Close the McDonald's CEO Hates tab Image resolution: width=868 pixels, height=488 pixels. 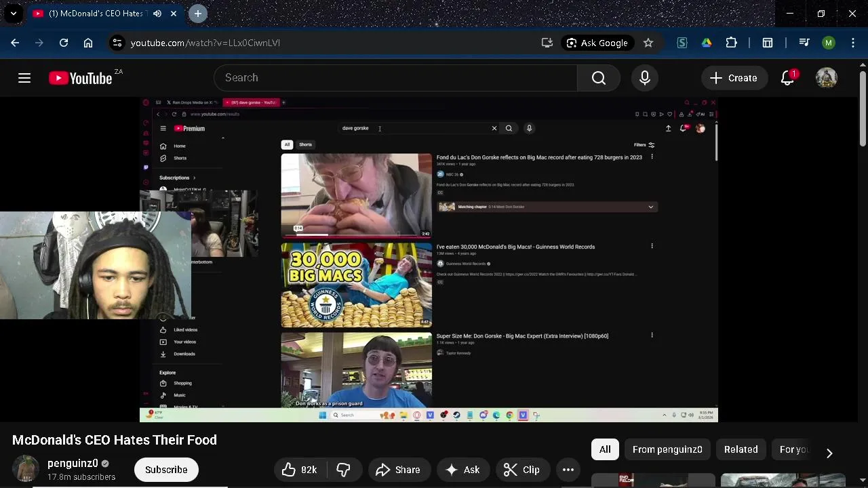(174, 14)
